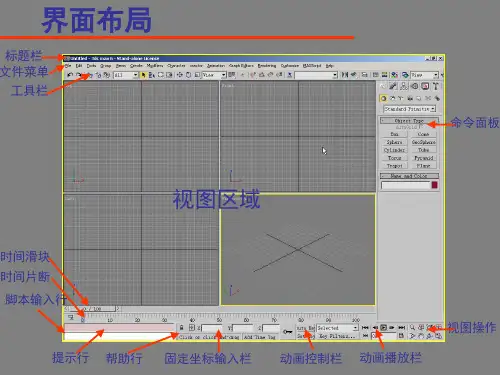Select the Select and Rotate tool

tap(188, 75)
